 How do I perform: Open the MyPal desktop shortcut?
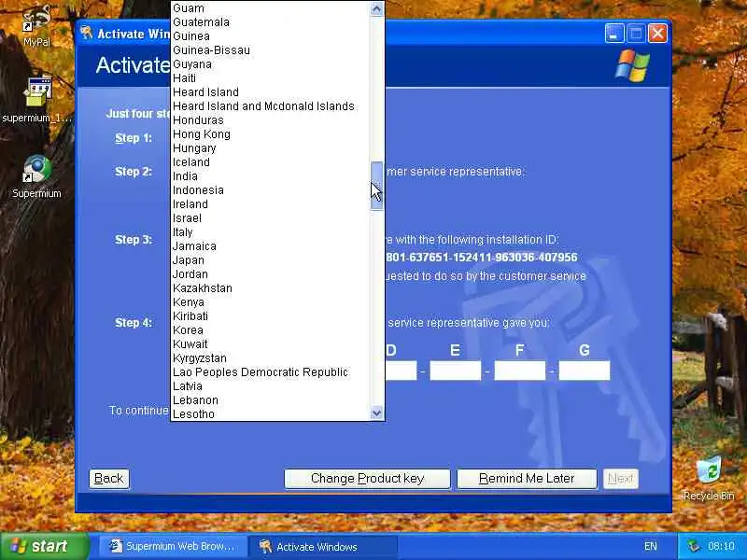(36, 26)
